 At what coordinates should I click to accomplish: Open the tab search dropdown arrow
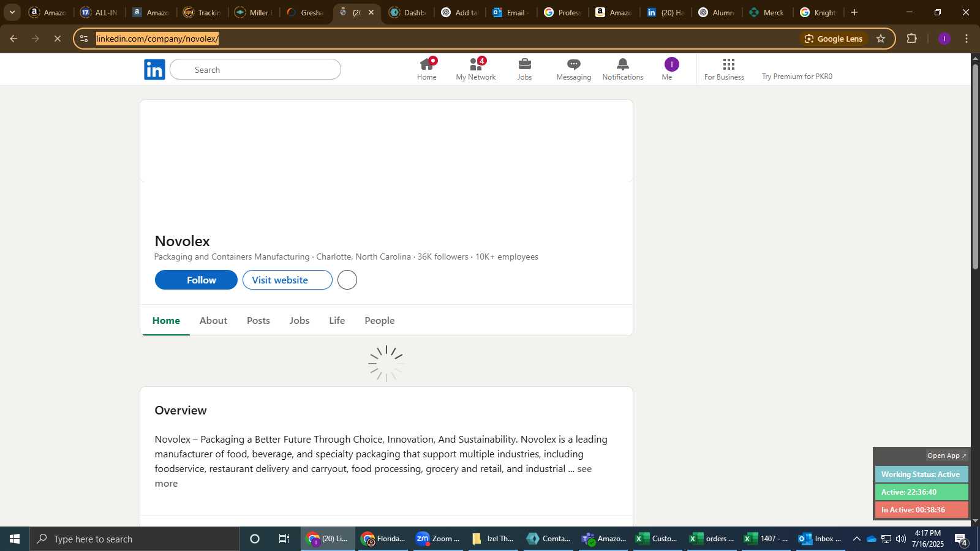click(12, 12)
